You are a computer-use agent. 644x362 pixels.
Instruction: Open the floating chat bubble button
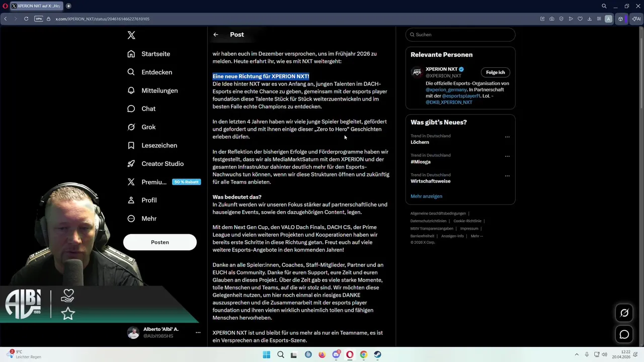pos(624,334)
